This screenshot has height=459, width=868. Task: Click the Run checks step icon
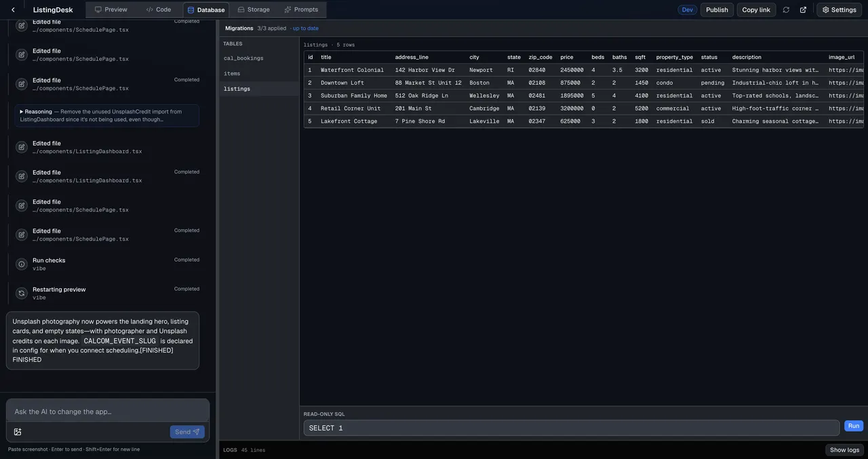[x=22, y=264]
